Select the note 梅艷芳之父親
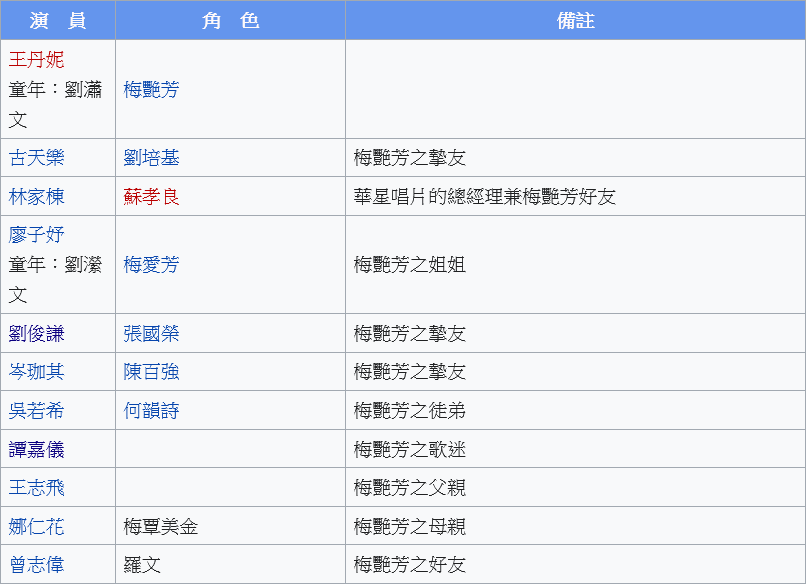The height and width of the screenshot is (586, 807). pyautogui.click(x=410, y=487)
